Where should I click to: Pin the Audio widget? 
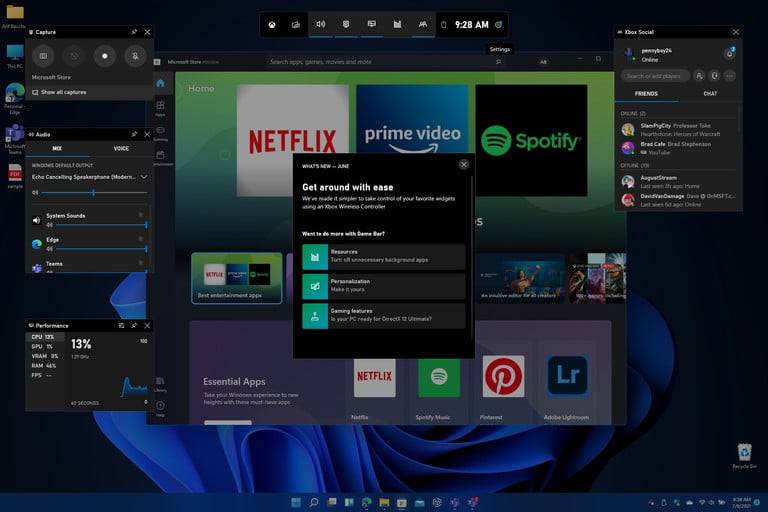134,133
